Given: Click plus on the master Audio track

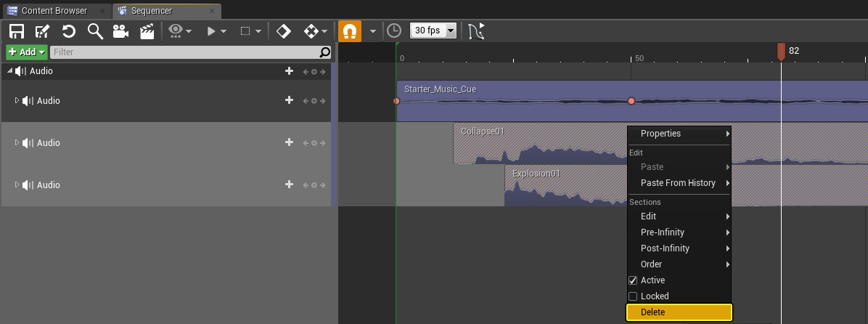Looking at the screenshot, I should click(289, 71).
